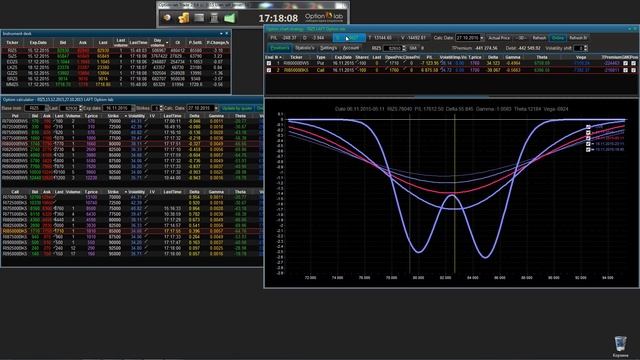Click Base instr field in Option calculator
This screenshot has height=360, width=640.
point(34,108)
